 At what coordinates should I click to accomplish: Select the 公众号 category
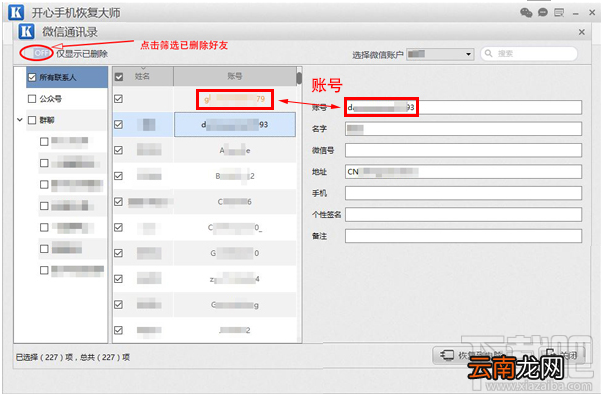(x=67, y=99)
